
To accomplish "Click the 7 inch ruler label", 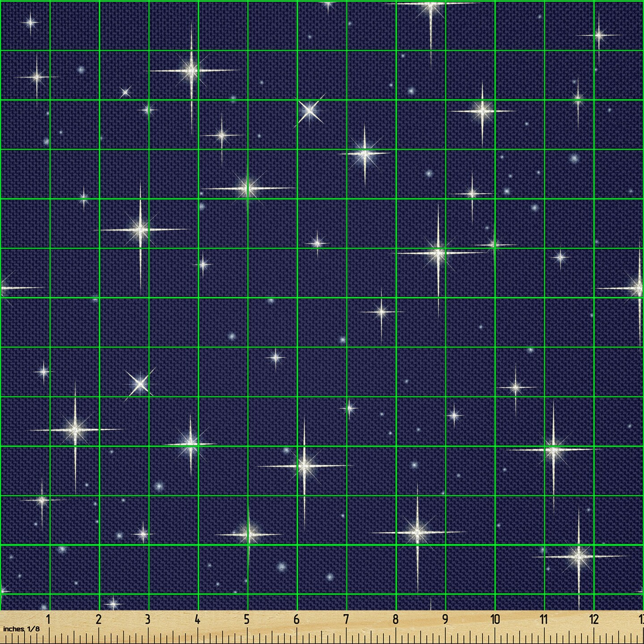I will pos(346,619).
